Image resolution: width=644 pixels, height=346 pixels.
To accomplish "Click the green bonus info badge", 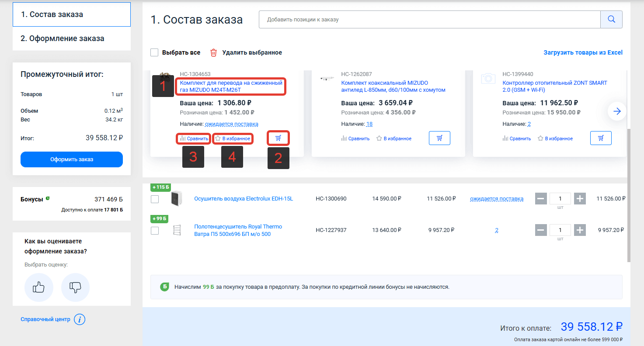I will 48,198.
